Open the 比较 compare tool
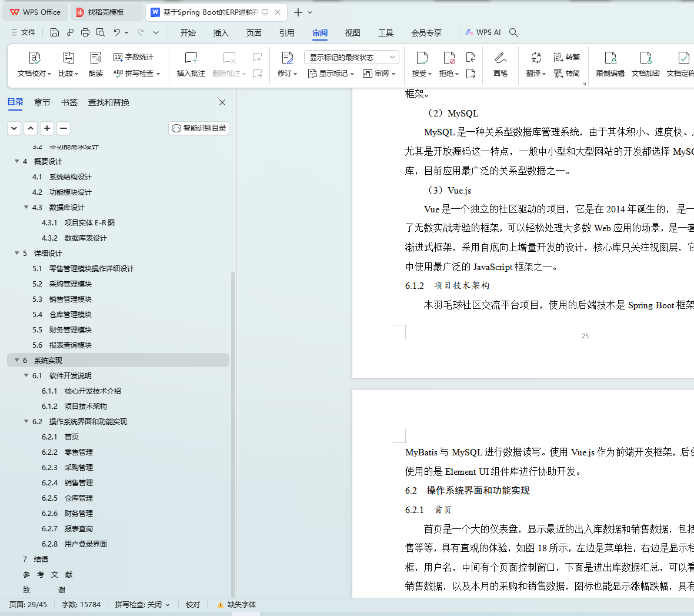694x616 pixels. (69, 64)
